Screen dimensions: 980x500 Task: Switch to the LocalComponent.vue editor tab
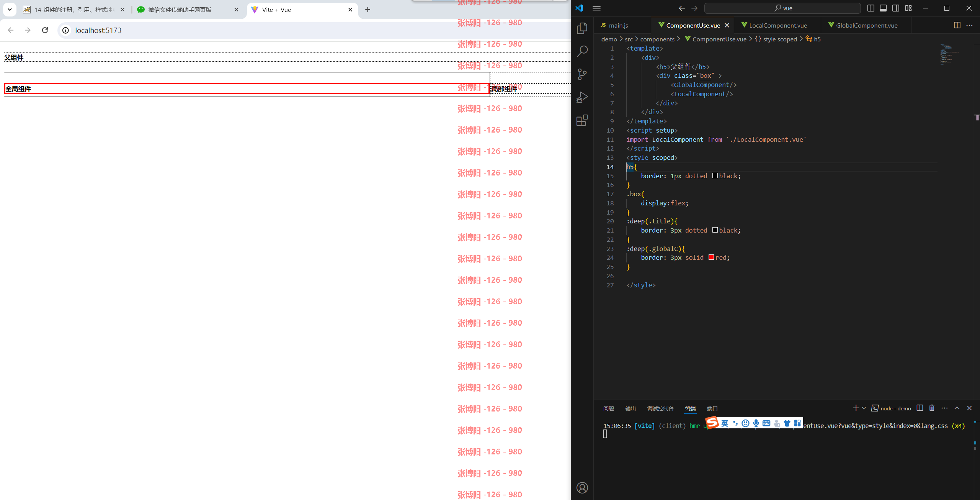778,25
